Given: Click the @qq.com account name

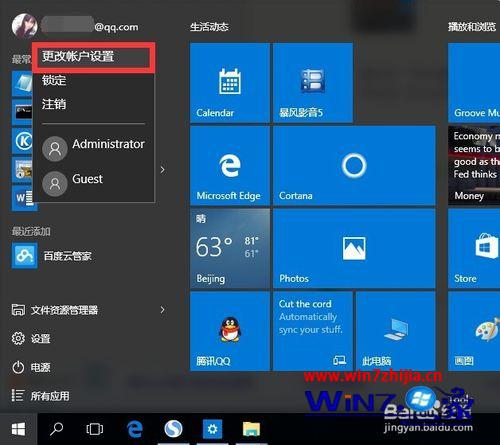Looking at the screenshot, I should point(90,26).
